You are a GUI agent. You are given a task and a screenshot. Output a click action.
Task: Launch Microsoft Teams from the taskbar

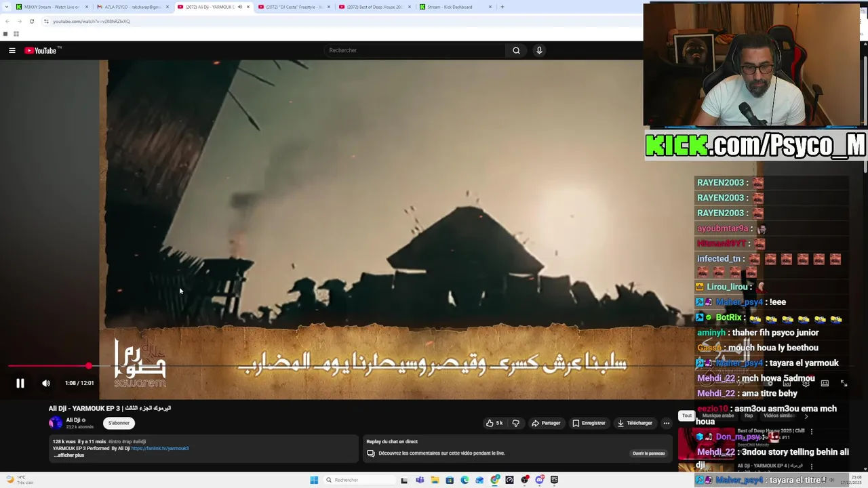tap(420, 480)
